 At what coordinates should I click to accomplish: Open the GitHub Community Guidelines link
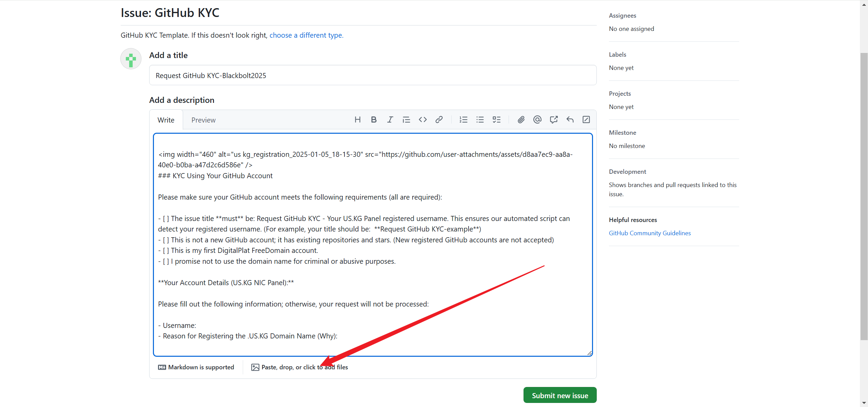[x=650, y=233]
